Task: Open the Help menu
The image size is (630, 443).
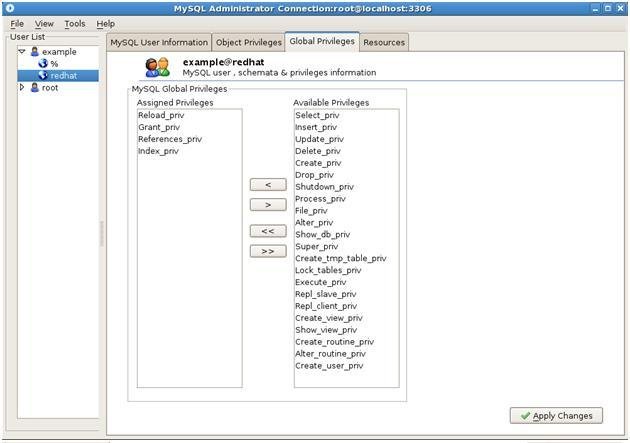Action: [x=106, y=24]
